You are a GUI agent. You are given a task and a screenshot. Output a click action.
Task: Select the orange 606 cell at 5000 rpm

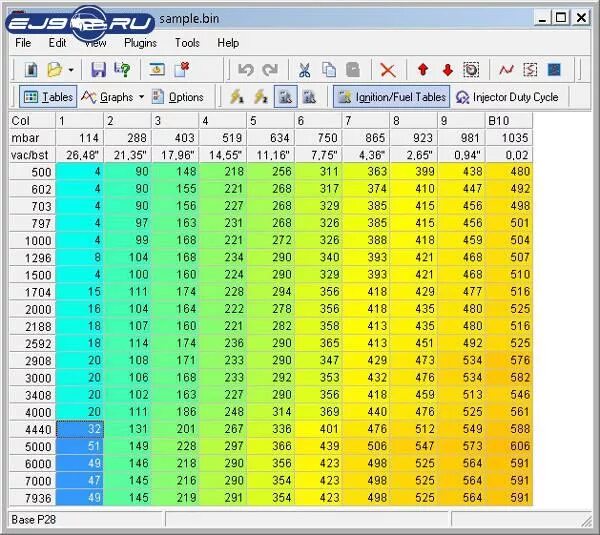click(509, 446)
